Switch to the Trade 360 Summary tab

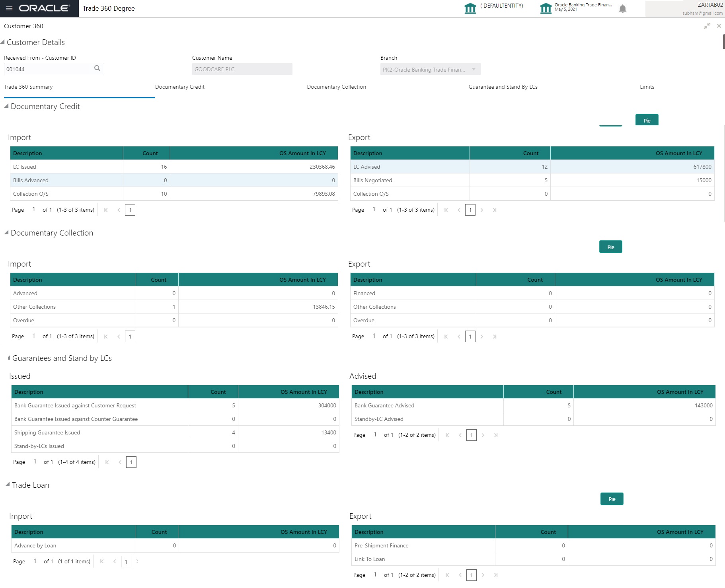(28, 87)
